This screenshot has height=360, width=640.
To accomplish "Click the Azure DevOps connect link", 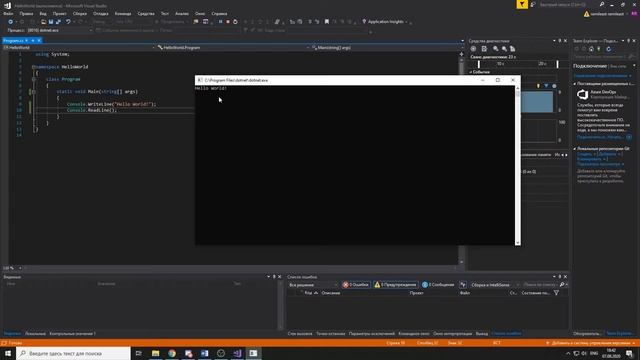I will [x=600, y=138].
